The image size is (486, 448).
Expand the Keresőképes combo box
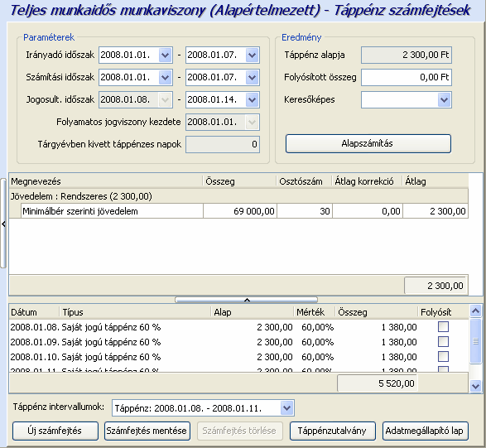click(x=444, y=100)
